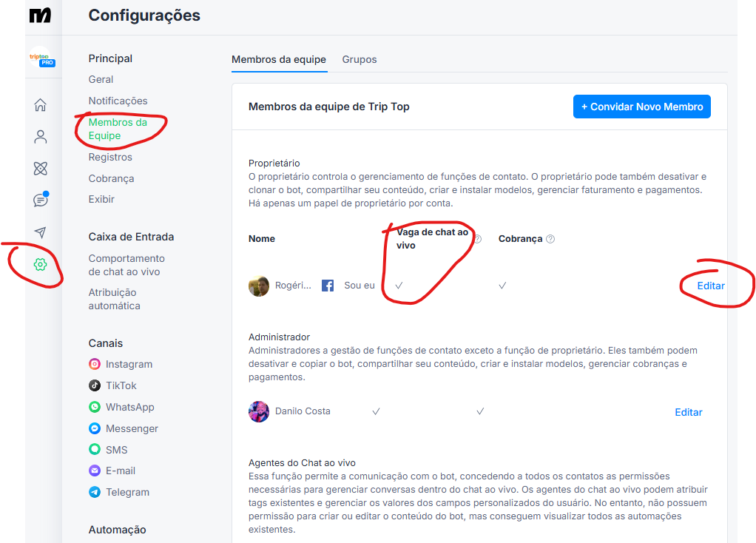Open Broadcasting paper plane icon
The width and height of the screenshot is (756, 543).
click(x=41, y=232)
